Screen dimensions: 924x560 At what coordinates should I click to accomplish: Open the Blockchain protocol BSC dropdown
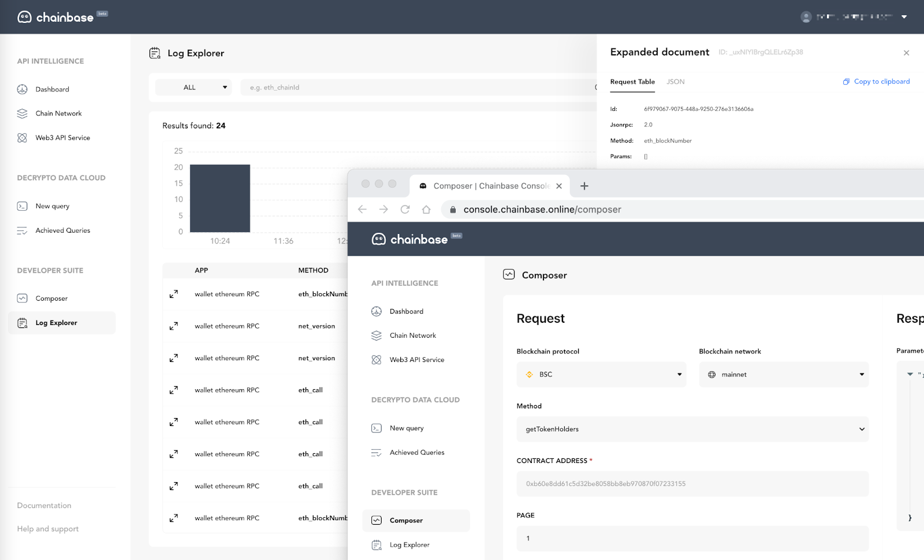pyautogui.click(x=601, y=375)
